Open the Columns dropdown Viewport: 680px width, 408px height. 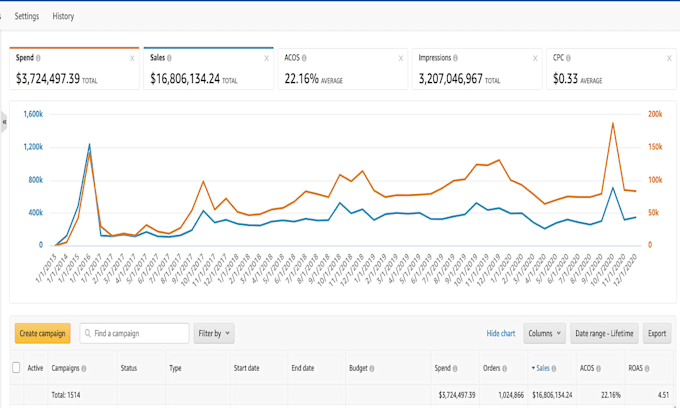[x=544, y=333]
